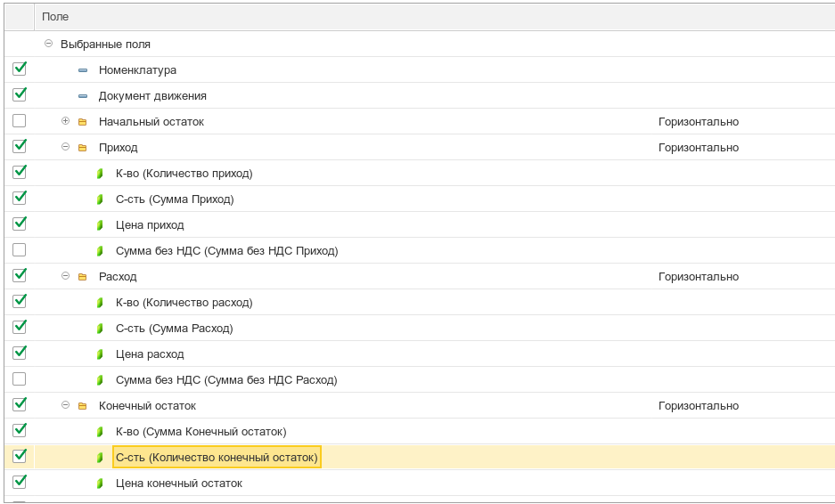Select Сумма без НДС (Сумма без НДС Приход)

point(227,251)
